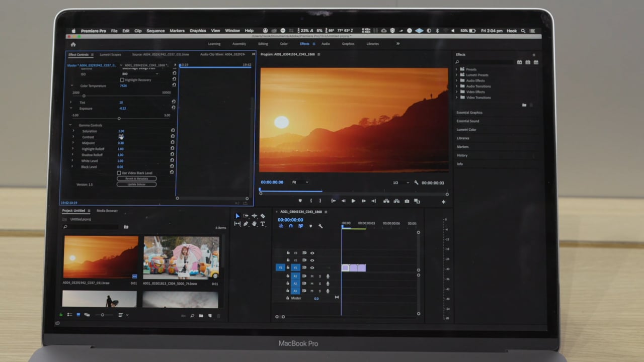
Task: Select the Hand tool
Action: [254, 224]
